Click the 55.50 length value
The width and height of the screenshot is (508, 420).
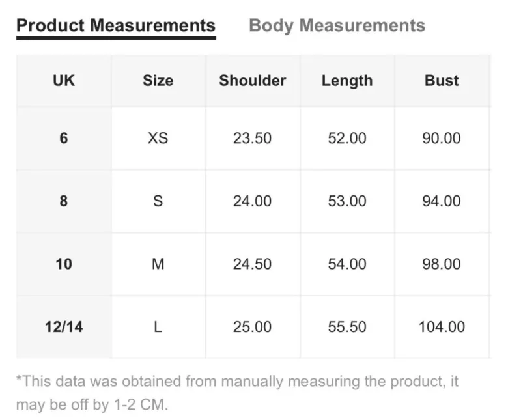pyautogui.click(x=347, y=326)
